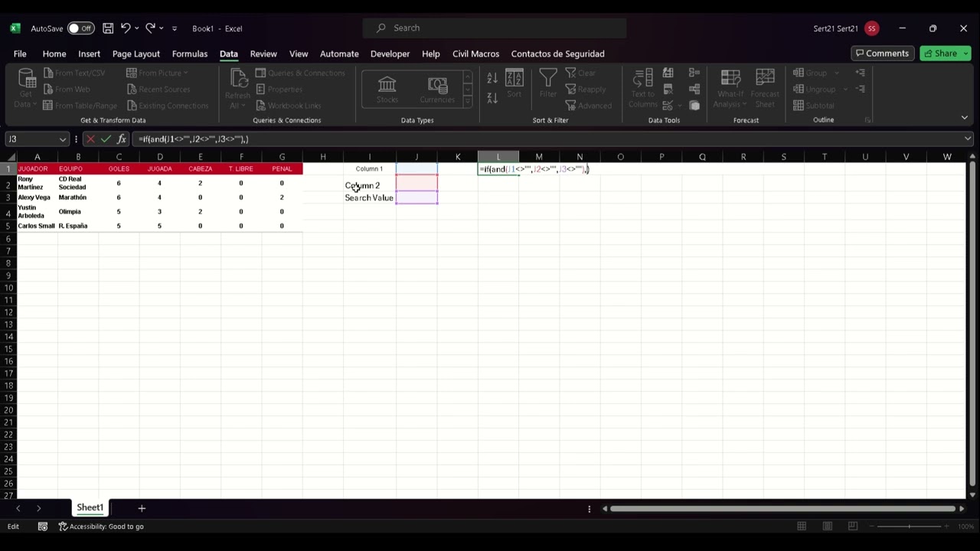The image size is (980, 551).
Task: Click the Undo arrow
Action: point(126,28)
